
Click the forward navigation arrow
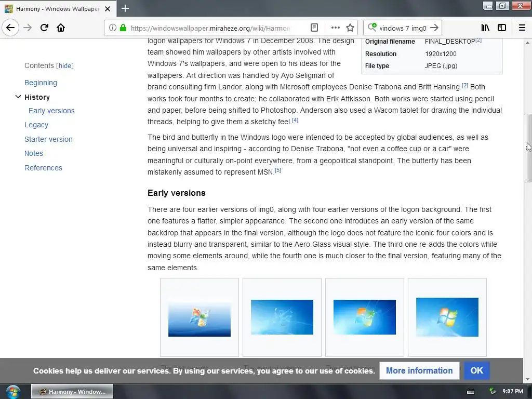(x=28, y=28)
